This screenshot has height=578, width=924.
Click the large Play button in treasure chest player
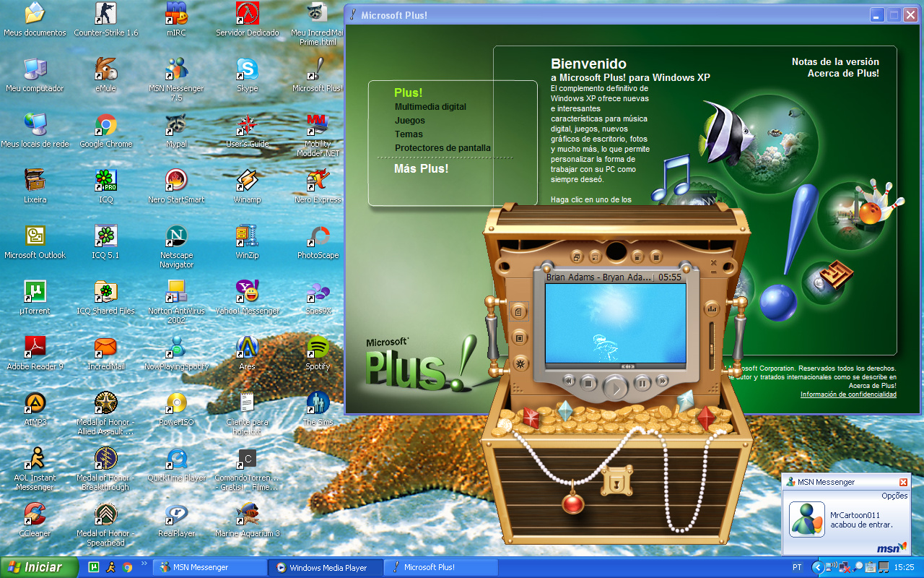[x=616, y=388]
